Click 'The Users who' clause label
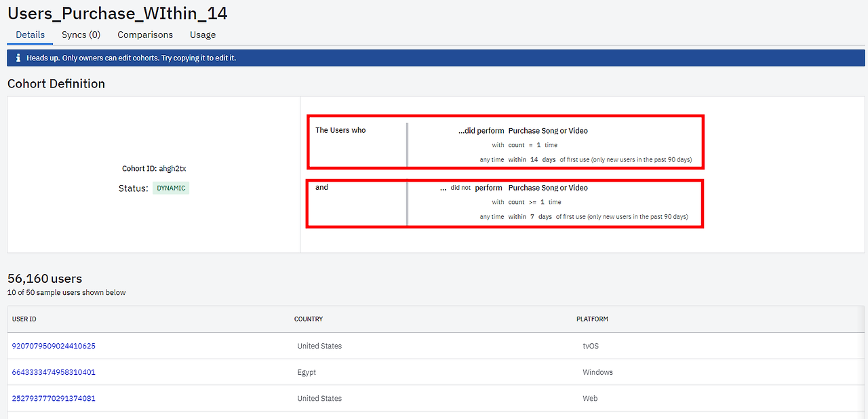Viewport: 868px width, 419px height. click(x=340, y=130)
